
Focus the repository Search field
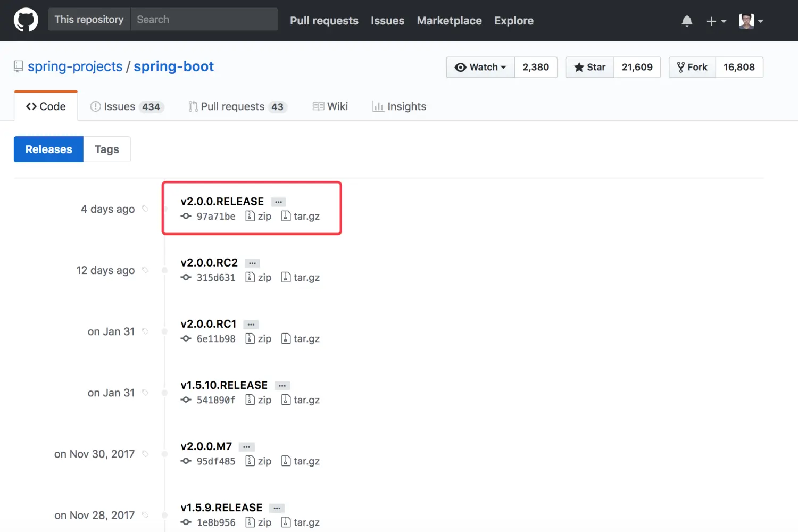(x=204, y=19)
